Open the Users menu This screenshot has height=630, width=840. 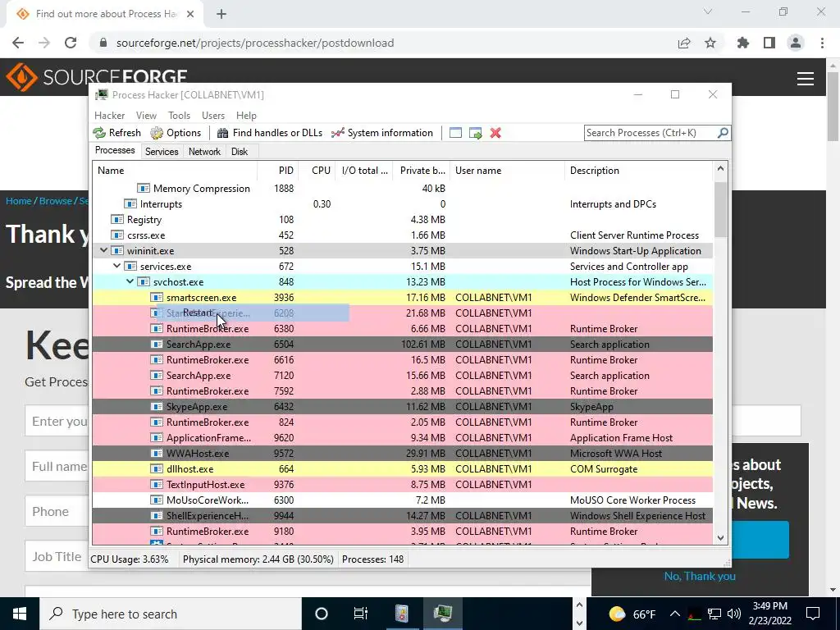pyautogui.click(x=213, y=115)
